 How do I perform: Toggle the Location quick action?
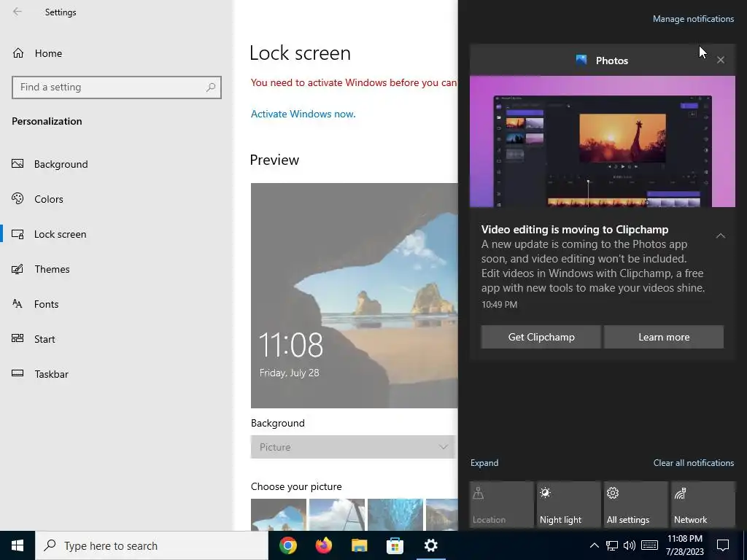[x=502, y=505]
